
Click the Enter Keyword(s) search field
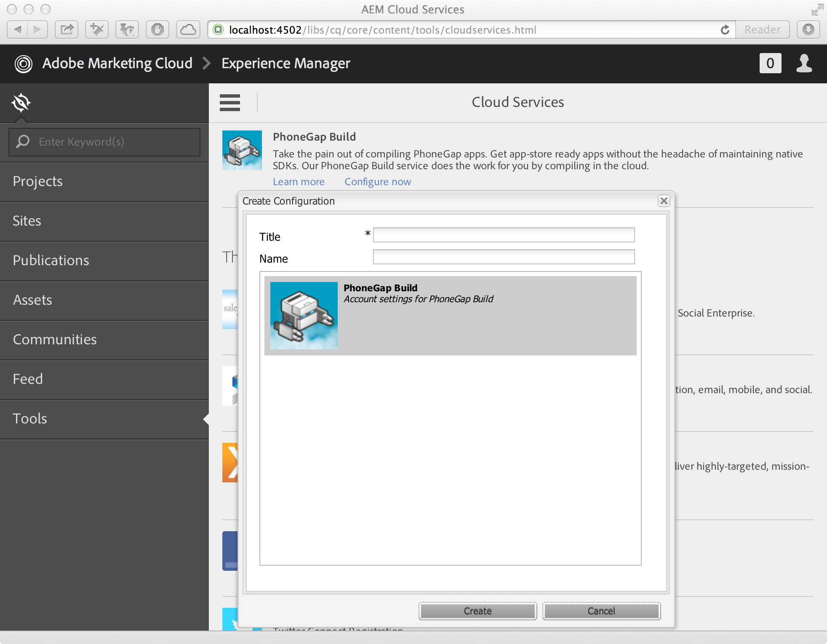click(104, 142)
